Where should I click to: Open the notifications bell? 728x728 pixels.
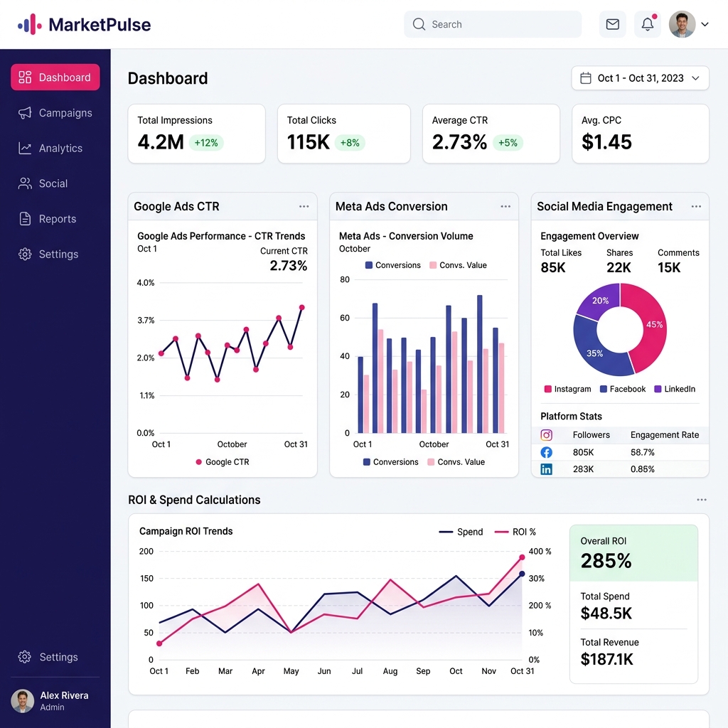pyautogui.click(x=647, y=24)
